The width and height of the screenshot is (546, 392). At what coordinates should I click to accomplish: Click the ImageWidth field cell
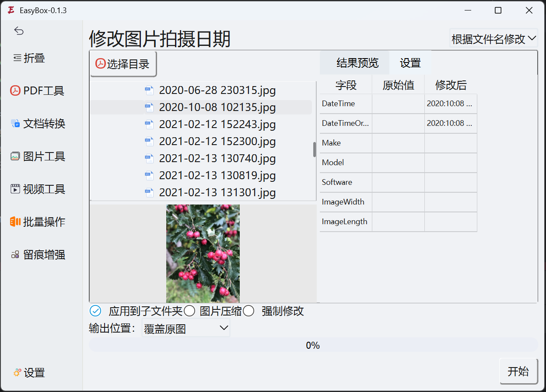[x=346, y=202]
